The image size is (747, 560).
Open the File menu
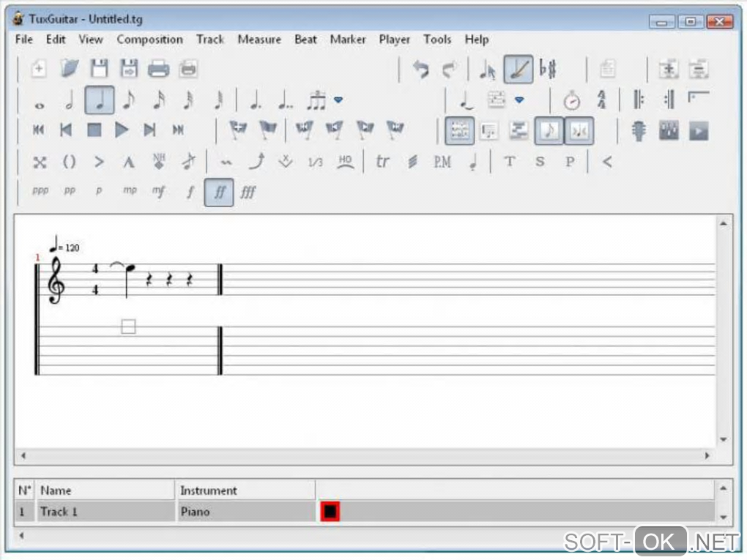click(24, 40)
